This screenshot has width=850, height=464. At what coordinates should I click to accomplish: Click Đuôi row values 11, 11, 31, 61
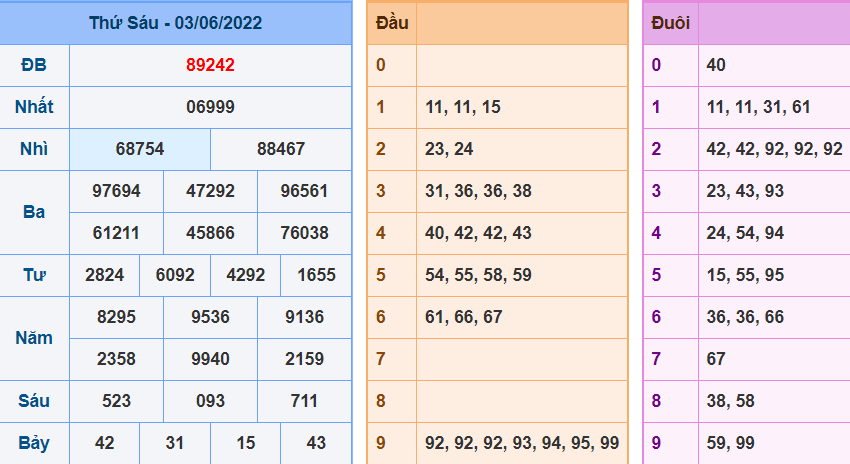758,107
